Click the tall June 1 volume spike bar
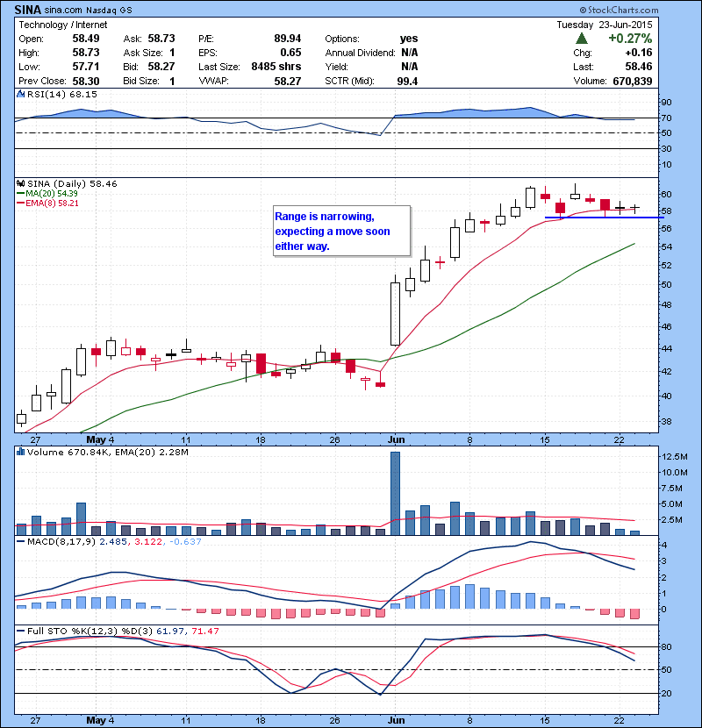This screenshot has height=728, width=702. point(396,493)
